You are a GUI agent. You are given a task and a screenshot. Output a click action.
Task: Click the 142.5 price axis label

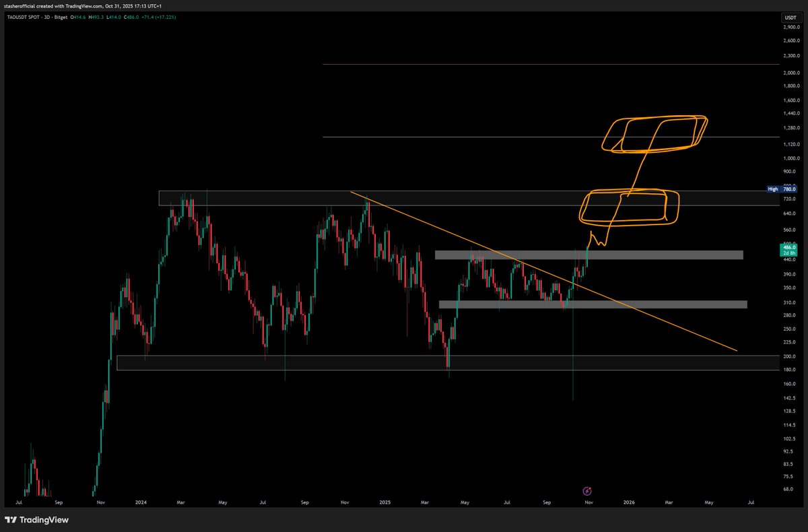tap(790, 398)
